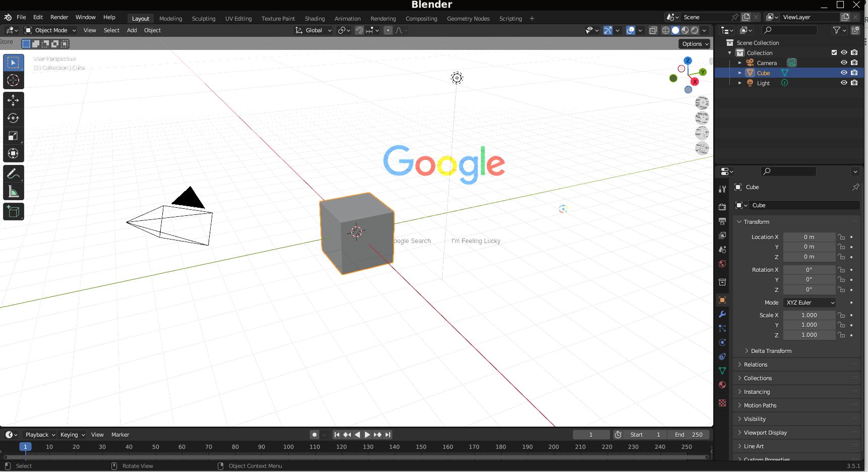Viewport: 868px width, 472px height.
Task: Open the Scene properties tab
Action: pos(722,250)
